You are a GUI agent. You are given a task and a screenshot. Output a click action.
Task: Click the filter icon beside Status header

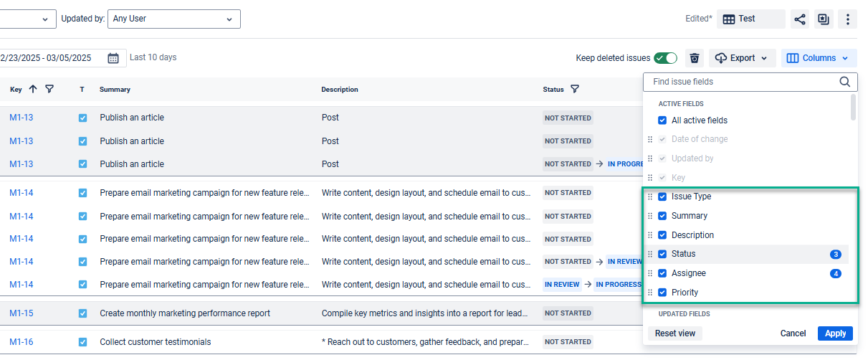[575, 89]
